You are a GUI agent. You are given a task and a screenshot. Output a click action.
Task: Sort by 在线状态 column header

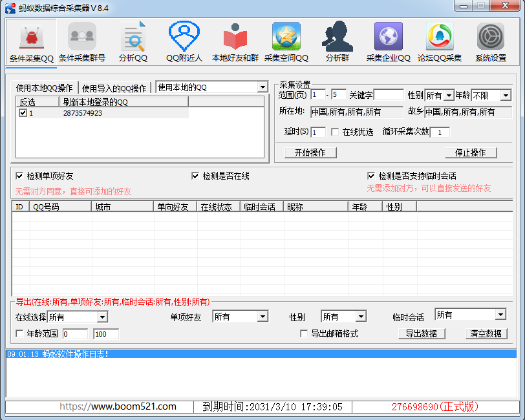tap(219, 207)
